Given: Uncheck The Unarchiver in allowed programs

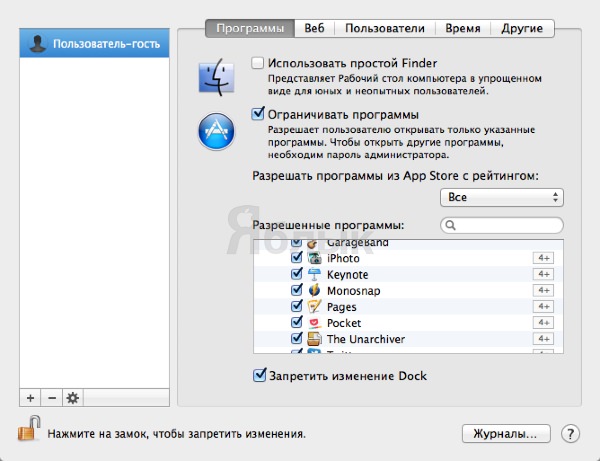Looking at the screenshot, I should 297,338.
